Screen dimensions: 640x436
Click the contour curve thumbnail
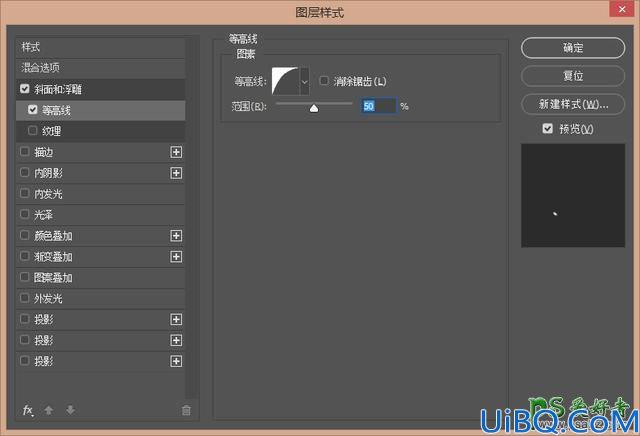(286, 82)
